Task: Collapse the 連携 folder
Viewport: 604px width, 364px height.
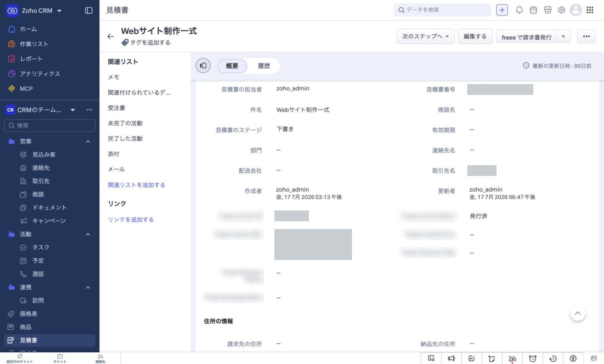Action: 88,287
